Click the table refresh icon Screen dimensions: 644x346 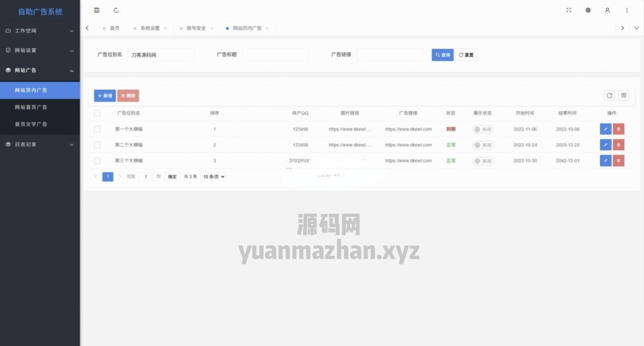609,95
